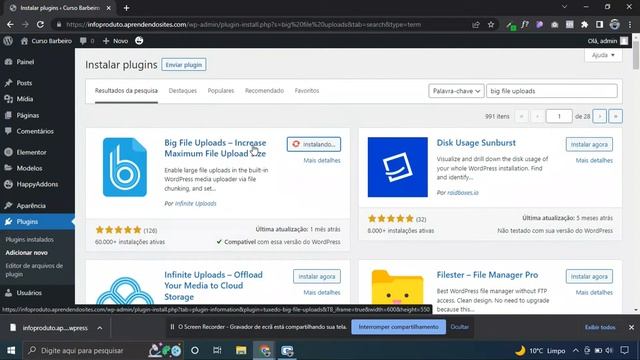Click the current page number field
The width and height of the screenshot is (640, 360).
[x=559, y=116]
